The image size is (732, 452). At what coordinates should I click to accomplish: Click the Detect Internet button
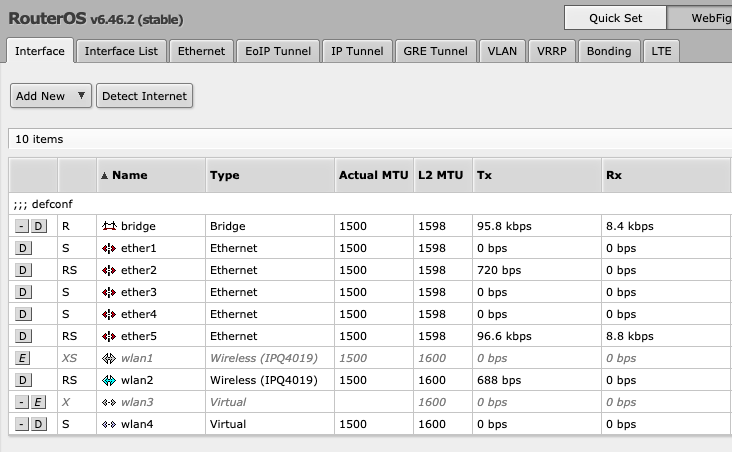tap(144, 96)
